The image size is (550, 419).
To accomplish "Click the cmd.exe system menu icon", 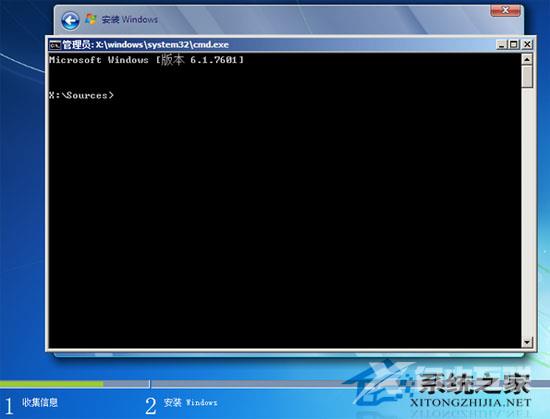I will pyautogui.click(x=55, y=45).
